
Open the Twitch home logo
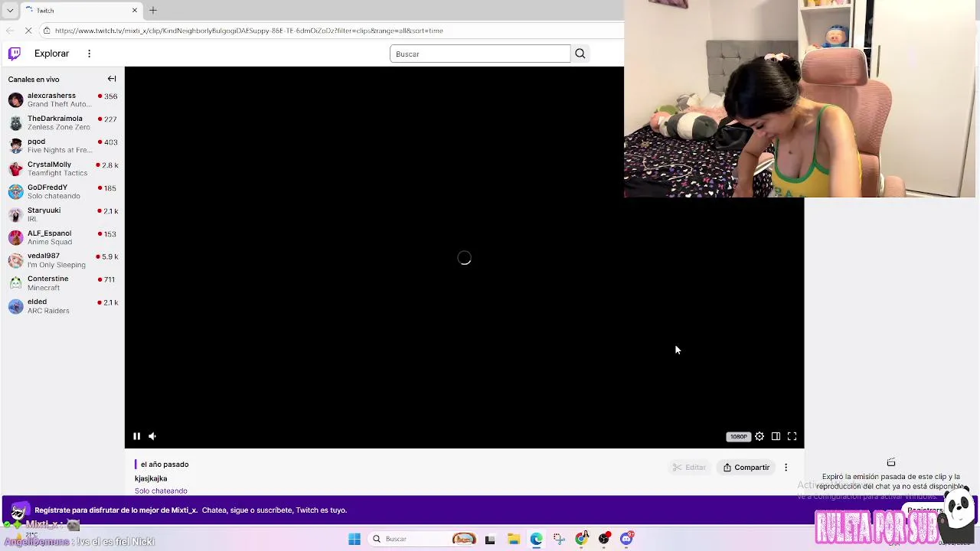pos(14,54)
